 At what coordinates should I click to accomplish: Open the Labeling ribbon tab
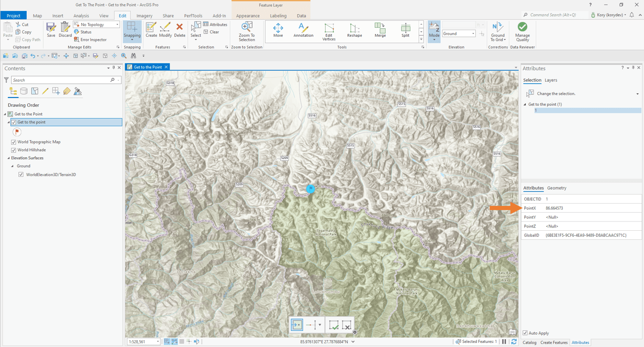point(278,16)
